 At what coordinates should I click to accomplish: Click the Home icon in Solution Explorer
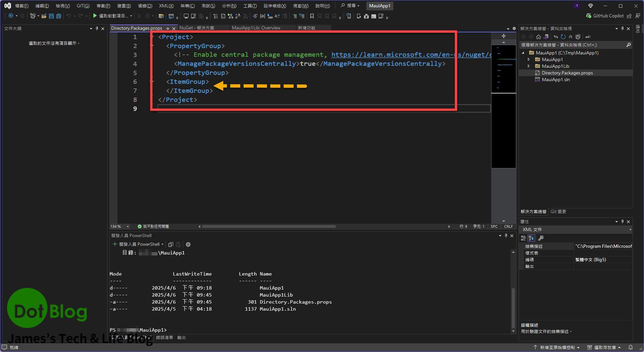[x=539, y=37]
